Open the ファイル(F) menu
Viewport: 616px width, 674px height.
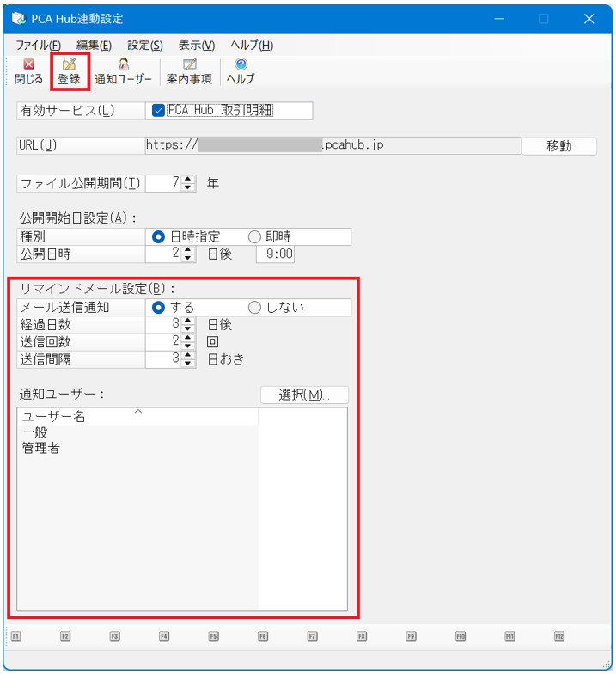(38, 45)
